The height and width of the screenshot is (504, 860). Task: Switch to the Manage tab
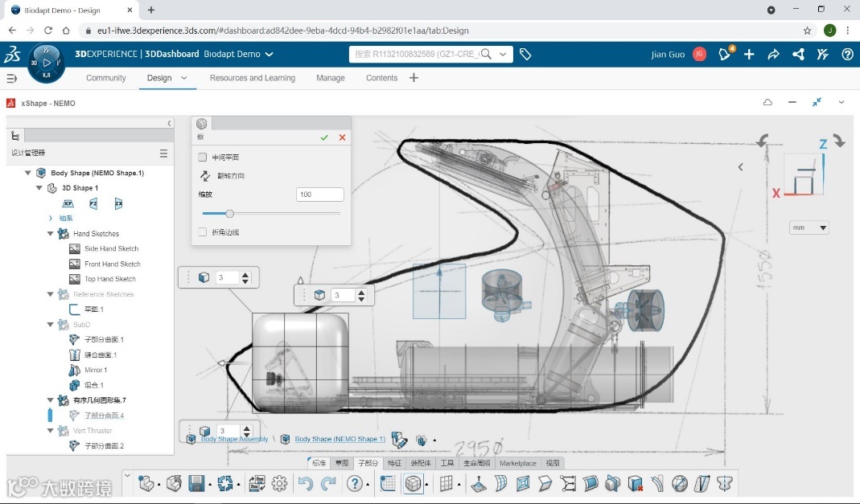point(331,78)
